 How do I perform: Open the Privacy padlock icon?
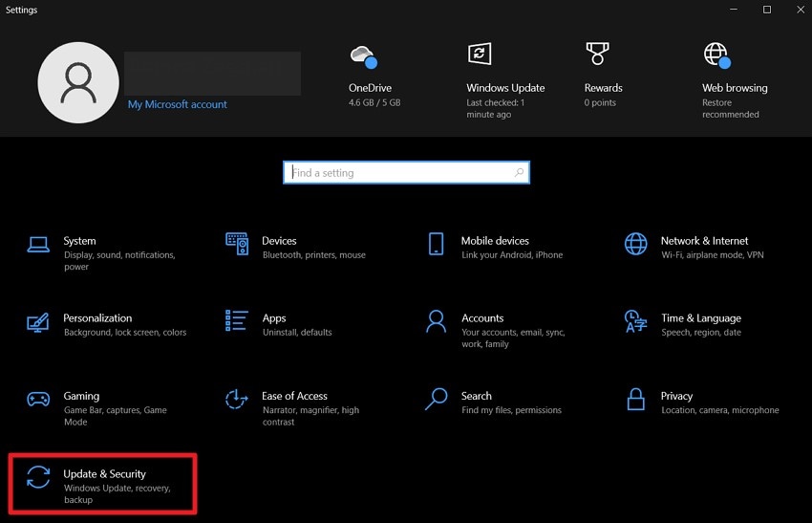(635, 399)
